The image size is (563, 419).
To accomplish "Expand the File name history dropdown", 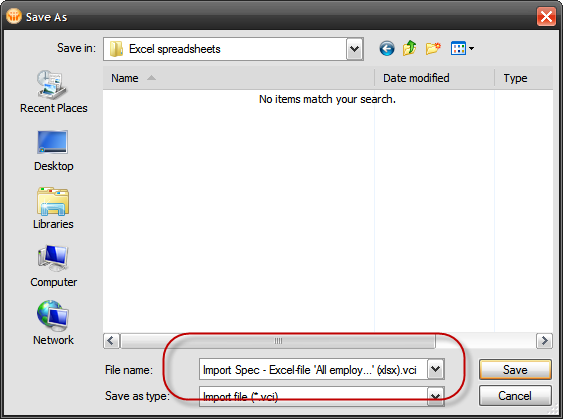I will click(436, 369).
